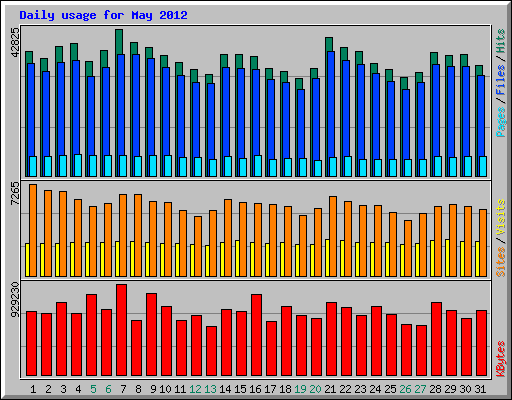The height and width of the screenshot is (400, 512).
Task: Select the blue Files bar for day 19
Action: click(x=301, y=123)
